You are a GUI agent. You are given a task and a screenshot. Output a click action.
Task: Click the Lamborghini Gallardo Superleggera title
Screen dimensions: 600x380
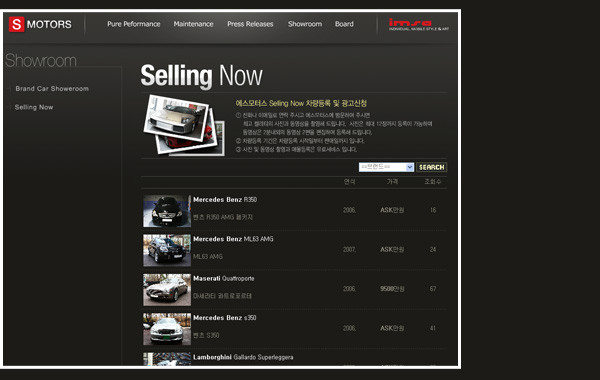tap(243, 357)
